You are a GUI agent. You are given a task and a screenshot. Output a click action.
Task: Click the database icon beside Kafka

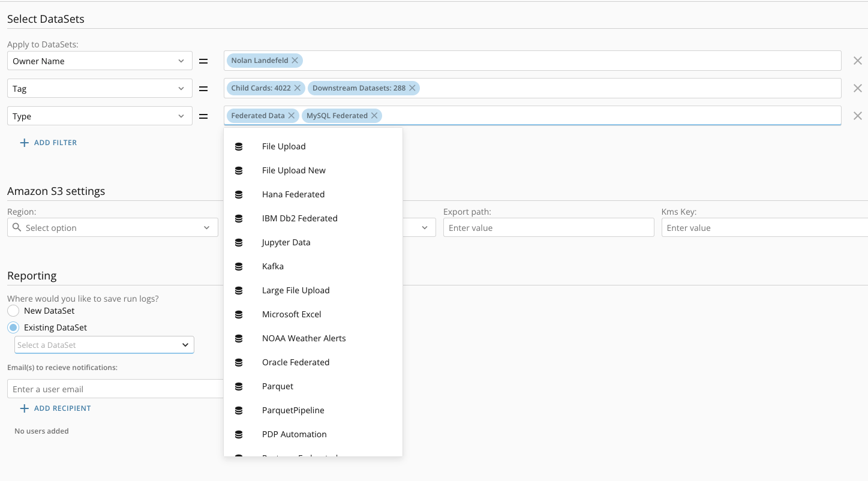pos(239,266)
